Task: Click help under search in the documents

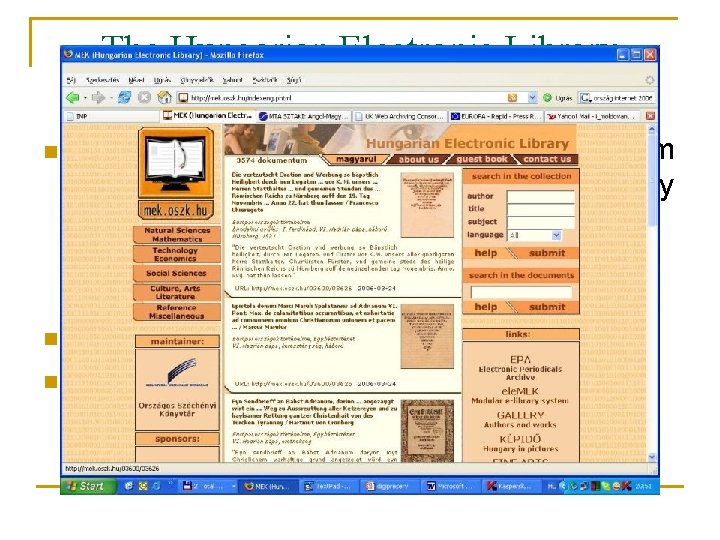Action: pyautogui.click(x=485, y=307)
